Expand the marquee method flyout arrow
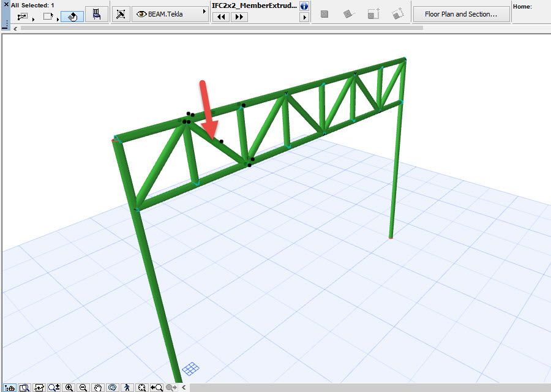Screen dimensions: 551x392 click(x=58, y=20)
